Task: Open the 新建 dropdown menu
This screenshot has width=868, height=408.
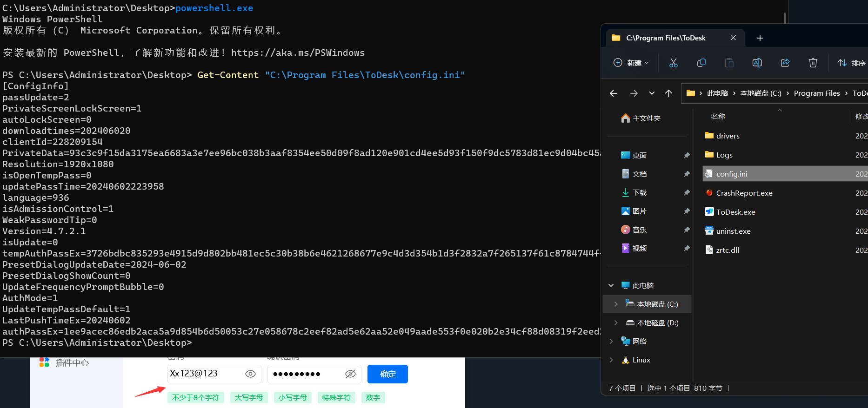Action: (631, 63)
